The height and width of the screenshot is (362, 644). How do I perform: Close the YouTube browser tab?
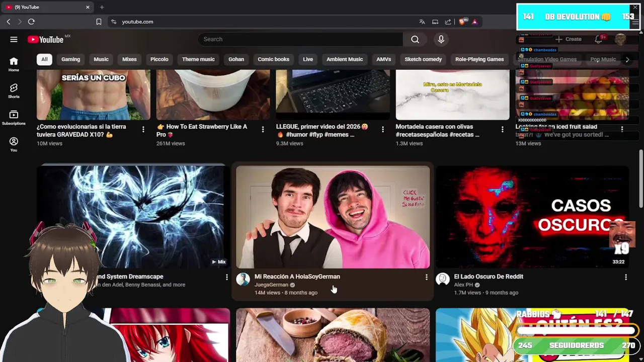click(x=88, y=7)
